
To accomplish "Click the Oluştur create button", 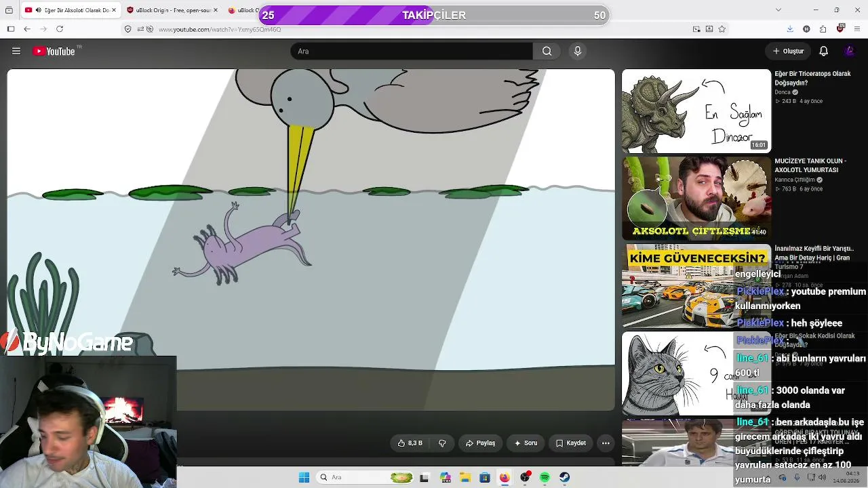I will [788, 51].
